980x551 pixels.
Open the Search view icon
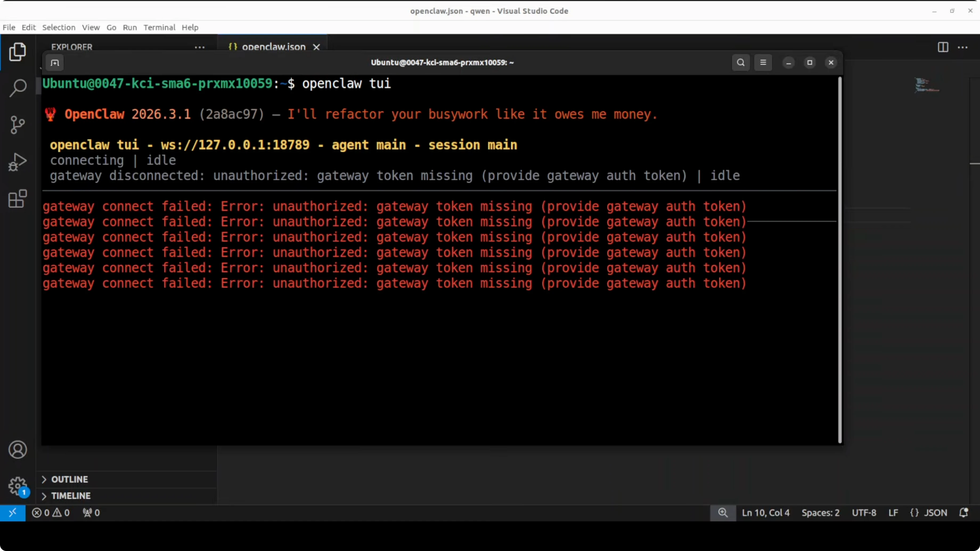[18, 88]
